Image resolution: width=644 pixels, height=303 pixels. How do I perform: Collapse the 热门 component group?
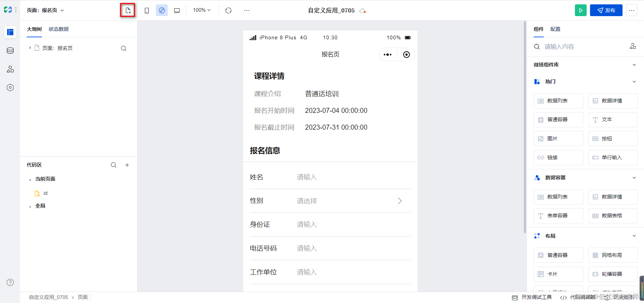tap(634, 82)
